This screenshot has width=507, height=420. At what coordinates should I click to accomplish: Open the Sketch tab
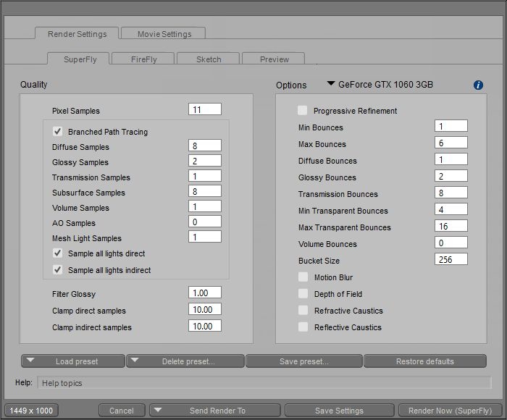coord(208,59)
